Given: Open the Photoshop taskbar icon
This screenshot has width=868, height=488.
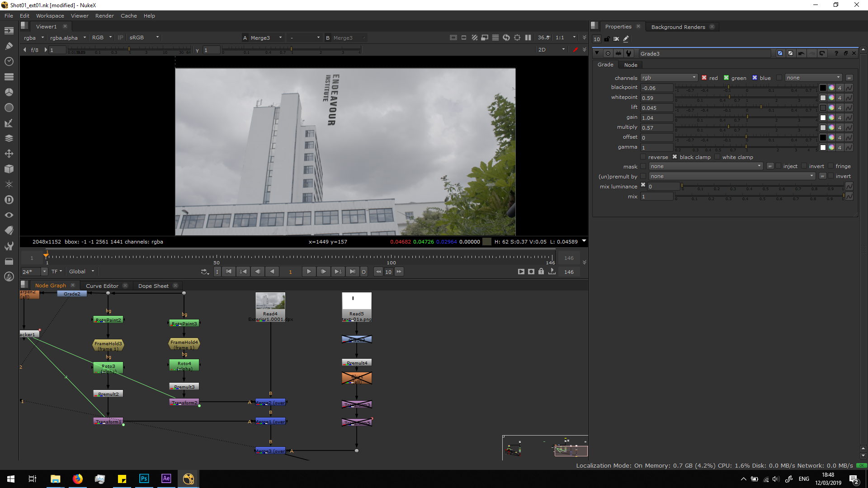Looking at the screenshot, I should (x=144, y=479).
